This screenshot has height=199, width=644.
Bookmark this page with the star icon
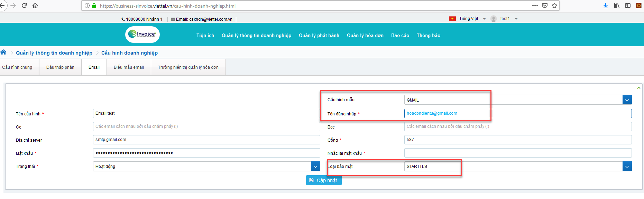tap(554, 6)
